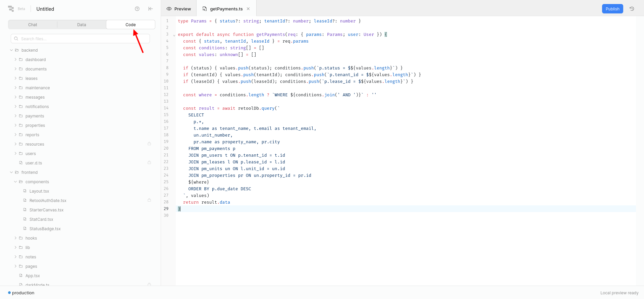Open the notifications folder
The height and width of the screenshot is (299, 644).
coord(37,106)
